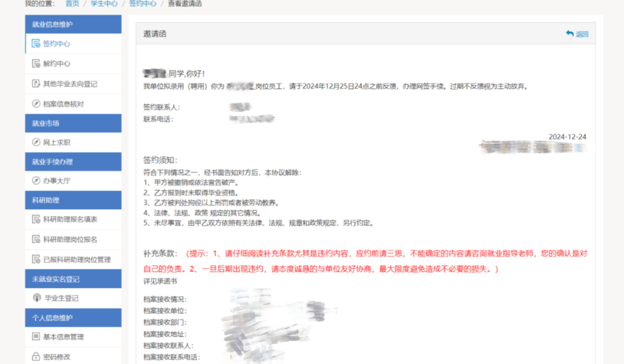Screen dimensions: 624x364
Task: Click the 毕业生登记 icon
Action: point(36,298)
